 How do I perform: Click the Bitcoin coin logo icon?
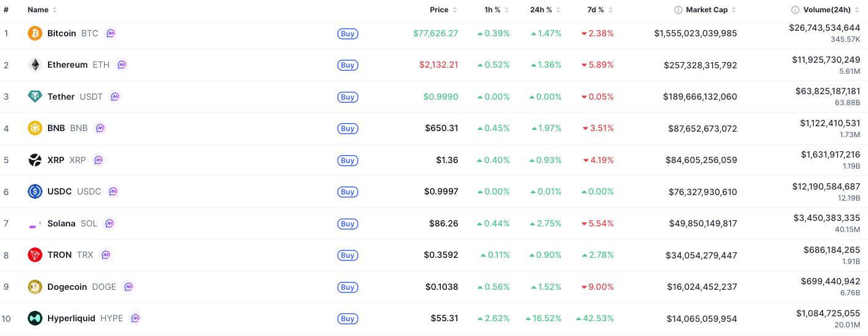[x=35, y=33]
